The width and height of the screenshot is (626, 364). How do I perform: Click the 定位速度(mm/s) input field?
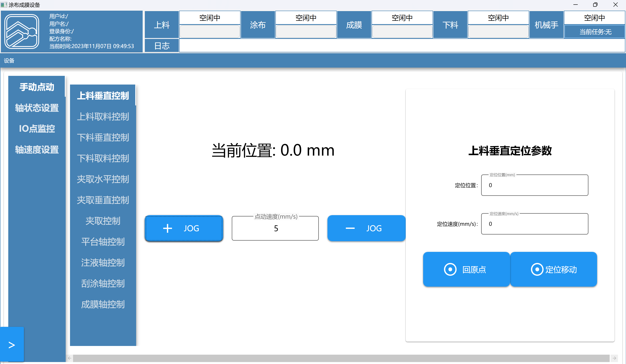[535, 224]
